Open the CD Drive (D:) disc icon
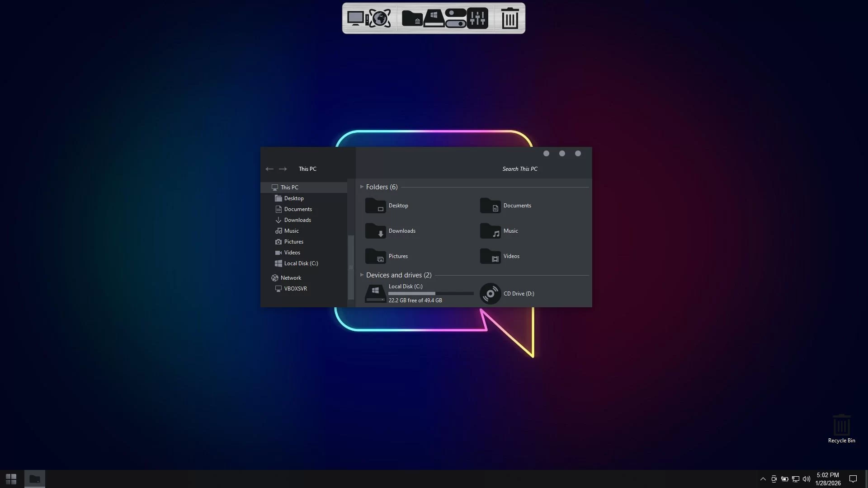 click(490, 294)
